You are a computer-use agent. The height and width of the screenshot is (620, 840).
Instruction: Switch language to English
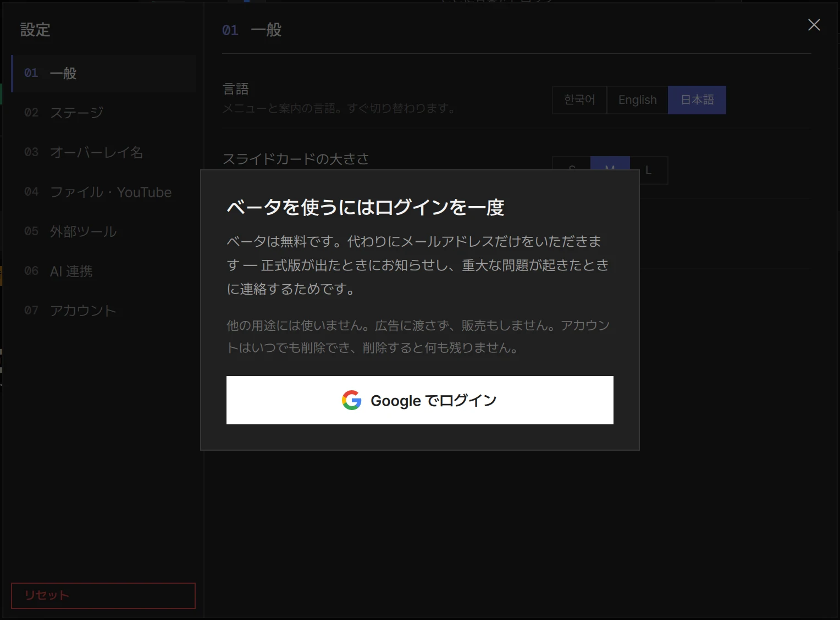[637, 100]
